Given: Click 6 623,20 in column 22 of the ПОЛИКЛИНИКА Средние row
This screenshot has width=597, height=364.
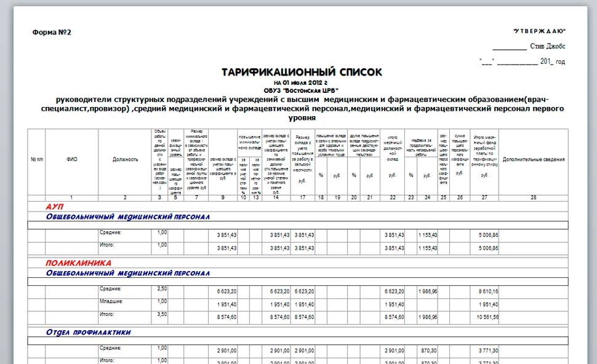Looking at the screenshot, I should pos(394,291).
